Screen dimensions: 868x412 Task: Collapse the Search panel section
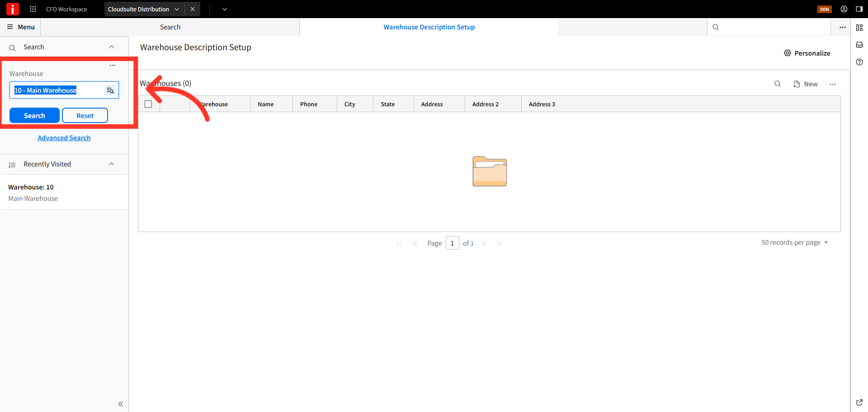pyautogui.click(x=112, y=47)
